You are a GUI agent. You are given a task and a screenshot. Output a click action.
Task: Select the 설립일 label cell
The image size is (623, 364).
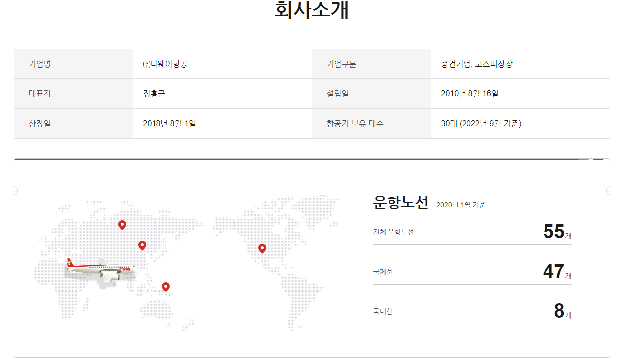(372, 94)
